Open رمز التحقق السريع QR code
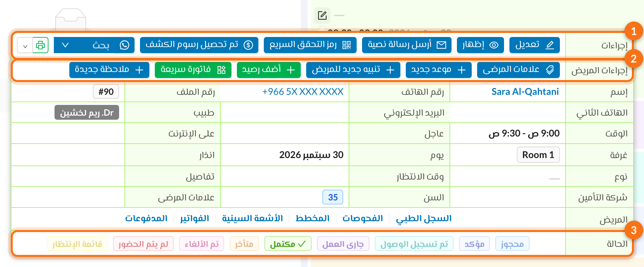 tap(310, 45)
